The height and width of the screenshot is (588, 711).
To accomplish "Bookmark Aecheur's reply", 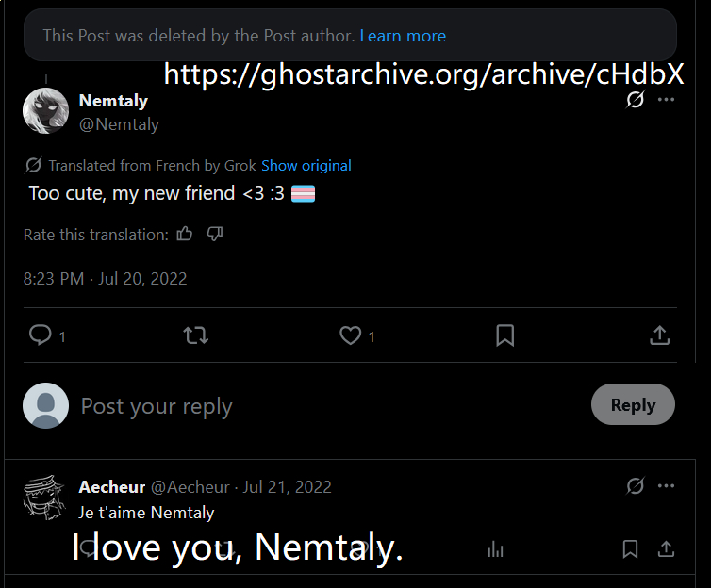I will [x=630, y=549].
